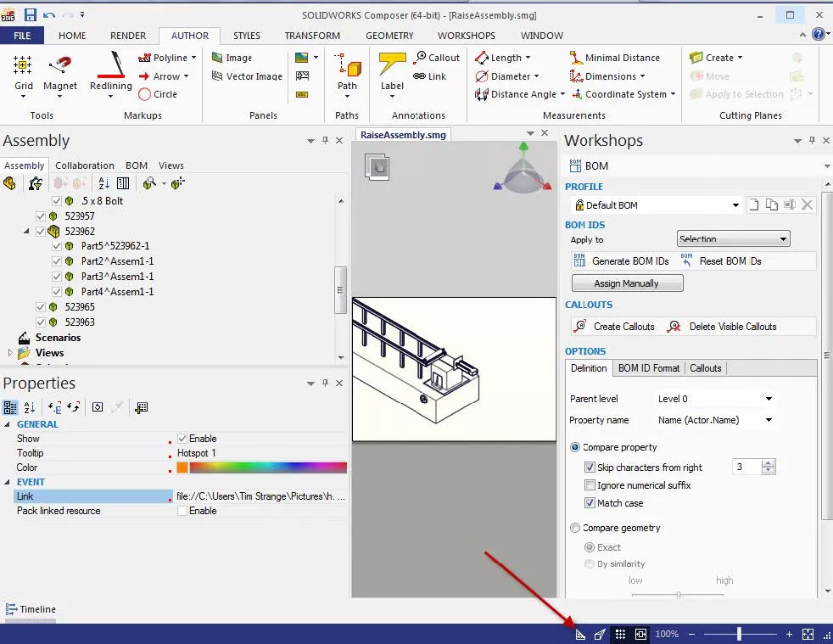Open the TRANSFORM ribbon tab
This screenshot has width=833, height=644.
pos(312,36)
